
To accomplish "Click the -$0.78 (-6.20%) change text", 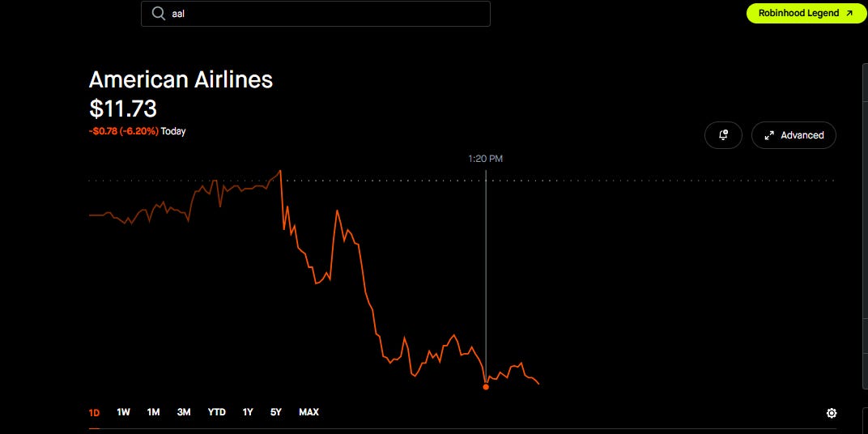I will 124,132.
